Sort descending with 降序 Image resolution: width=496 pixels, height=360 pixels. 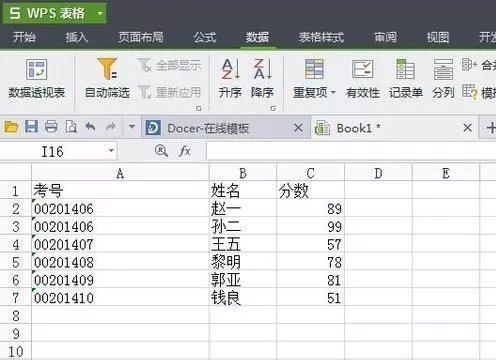[263, 79]
